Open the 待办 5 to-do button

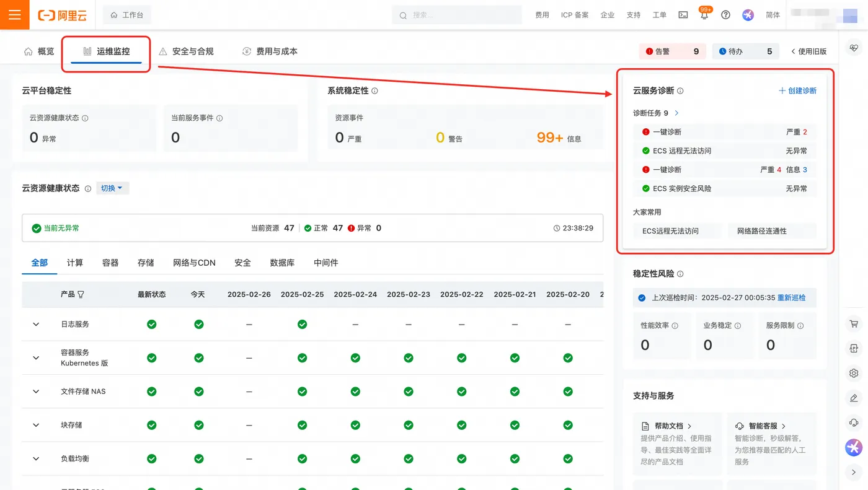tap(745, 51)
